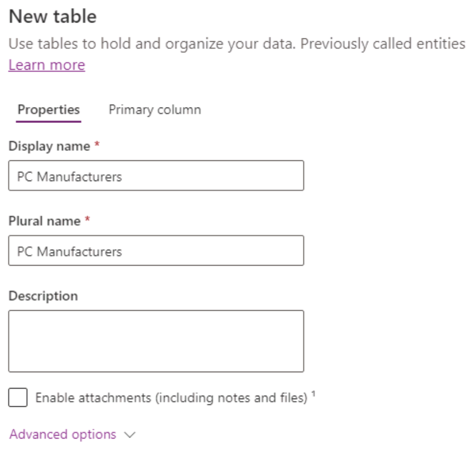Viewport: 476px width, 449px height.
Task: Enable attachments checkbox for notes and files
Action: pyautogui.click(x=18, y=397)
